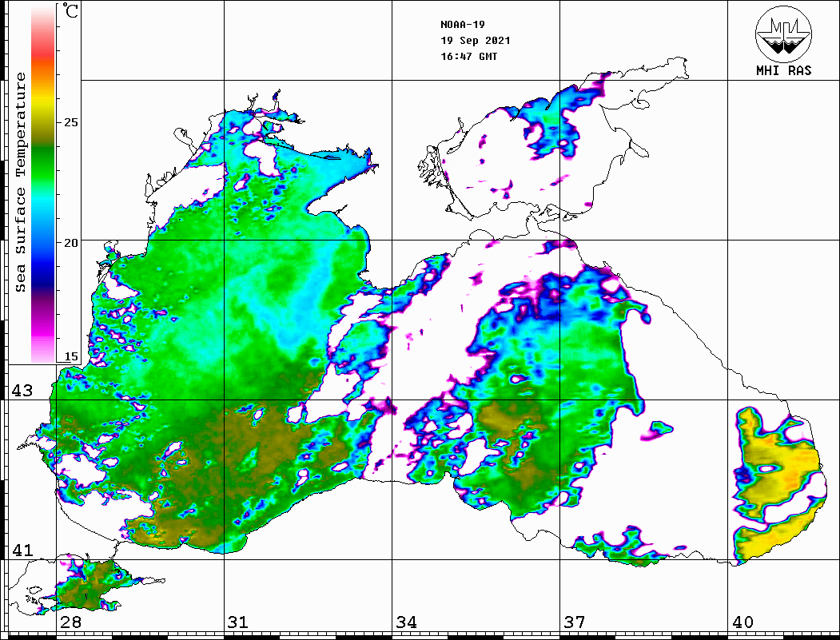
Task: Click longitude label 40
Action: tap(742, 622)
